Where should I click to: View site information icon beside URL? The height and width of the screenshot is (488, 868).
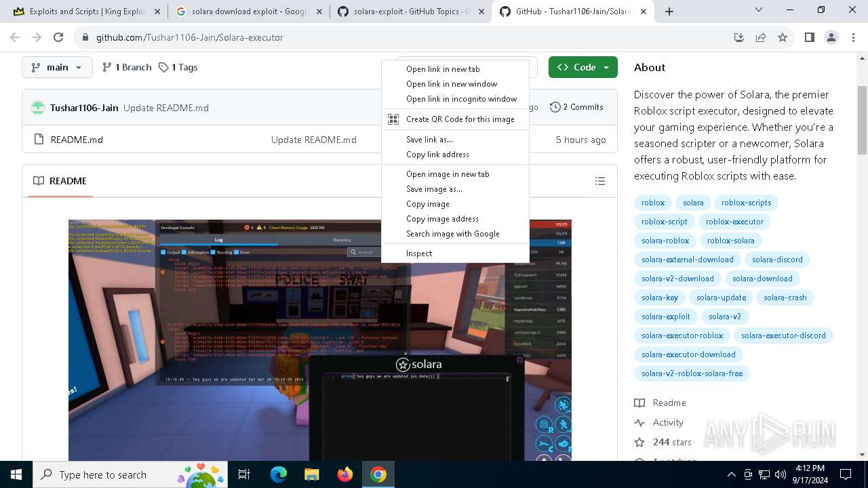tap(85, 37)
